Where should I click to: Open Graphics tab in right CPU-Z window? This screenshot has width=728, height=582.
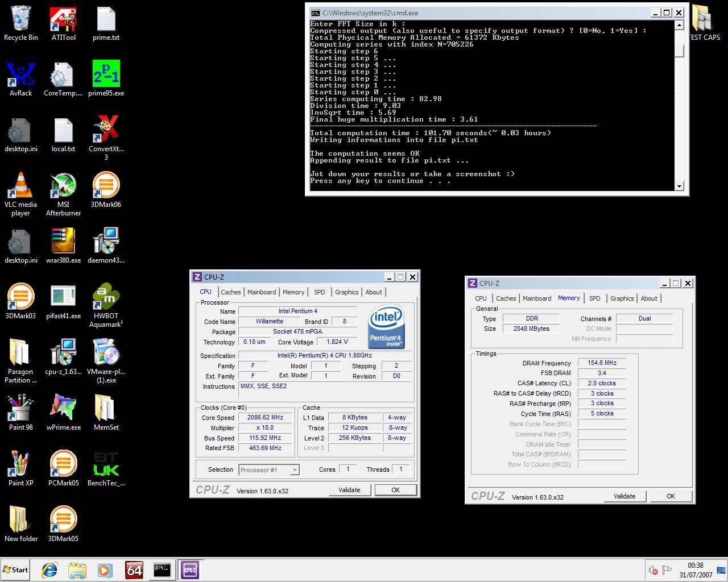coord(622,298)
